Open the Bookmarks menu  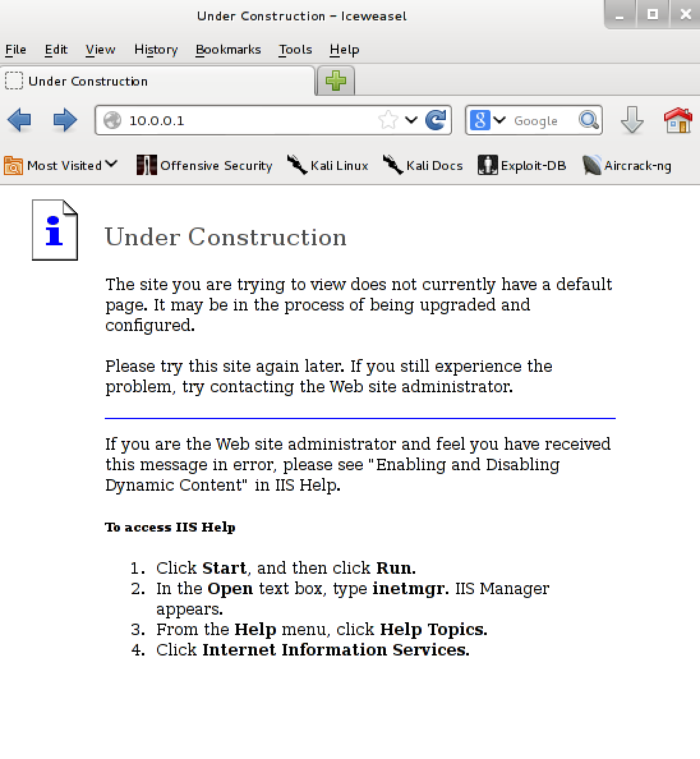(229, 49)
